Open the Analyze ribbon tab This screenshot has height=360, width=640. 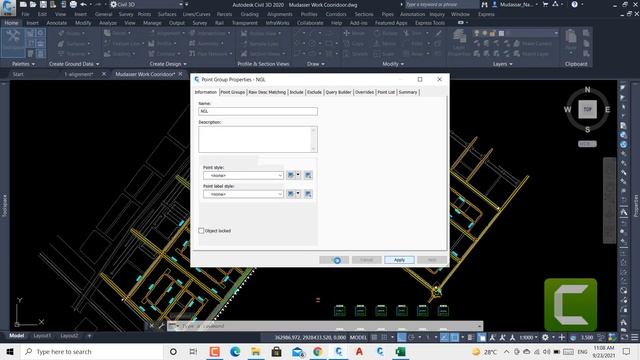coord(108,23)
